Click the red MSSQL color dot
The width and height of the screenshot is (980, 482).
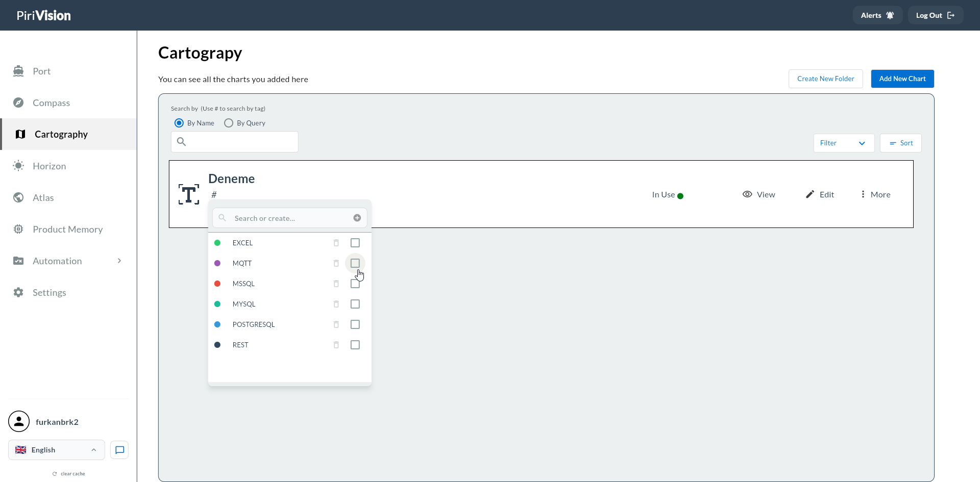[217, 284]
